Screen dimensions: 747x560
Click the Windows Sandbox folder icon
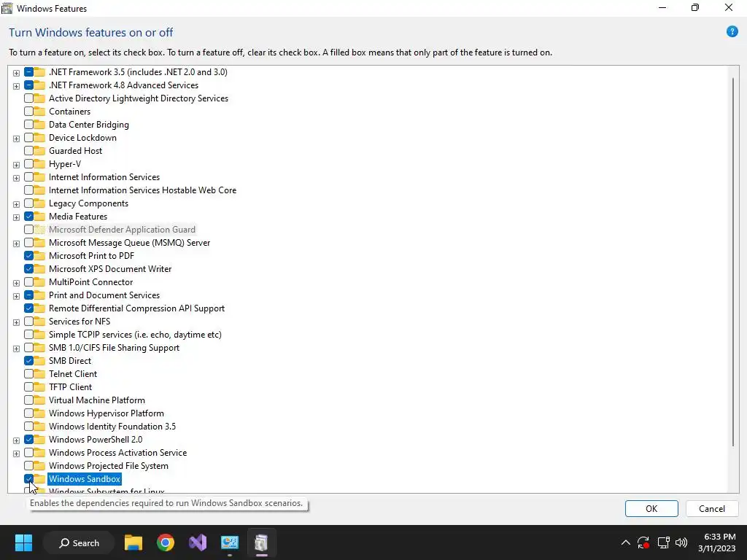tap(39, 479)
